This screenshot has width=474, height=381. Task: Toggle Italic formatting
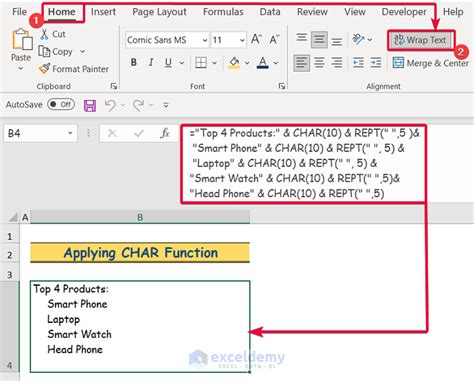(x=151, y=62)
